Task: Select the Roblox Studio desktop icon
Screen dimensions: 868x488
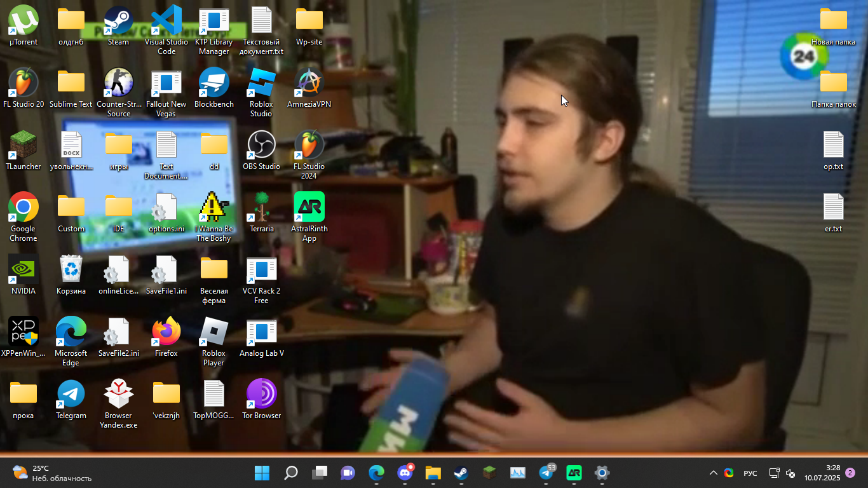Action: pos(261,84)
